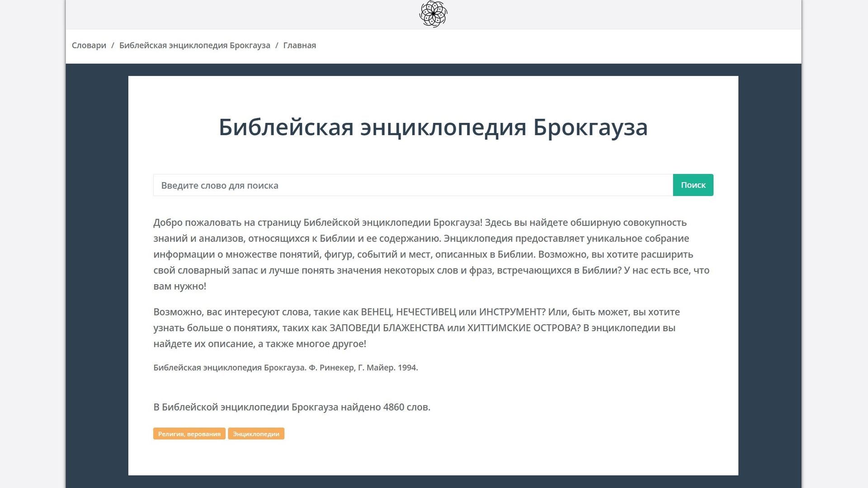868x488 pixels.
Task: Click the flower logo at top
Action: tap(433, 14)
